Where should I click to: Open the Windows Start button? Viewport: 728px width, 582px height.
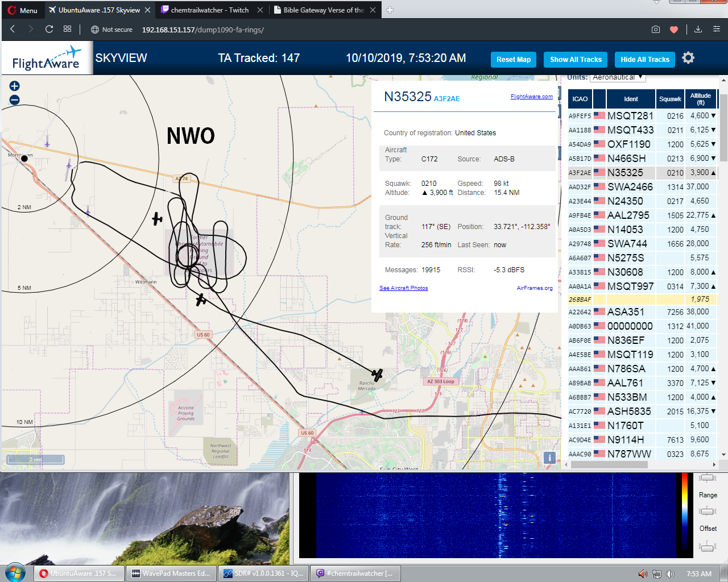15,572
